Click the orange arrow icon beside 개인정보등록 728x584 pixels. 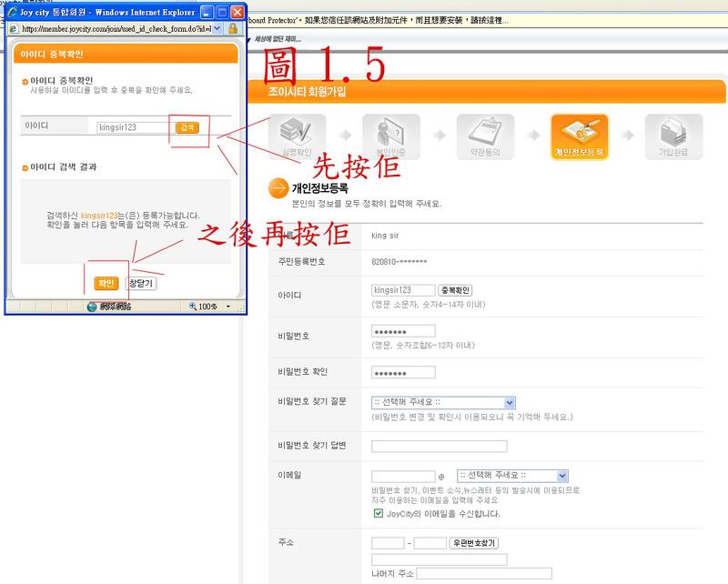[x=278, y=189]
